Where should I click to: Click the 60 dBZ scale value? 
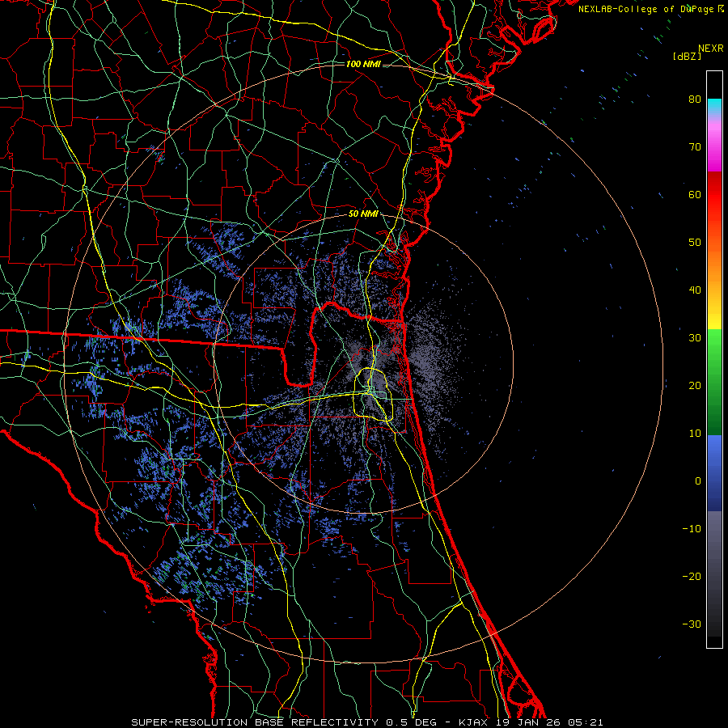pyautogui.click(x=695, y=194)
